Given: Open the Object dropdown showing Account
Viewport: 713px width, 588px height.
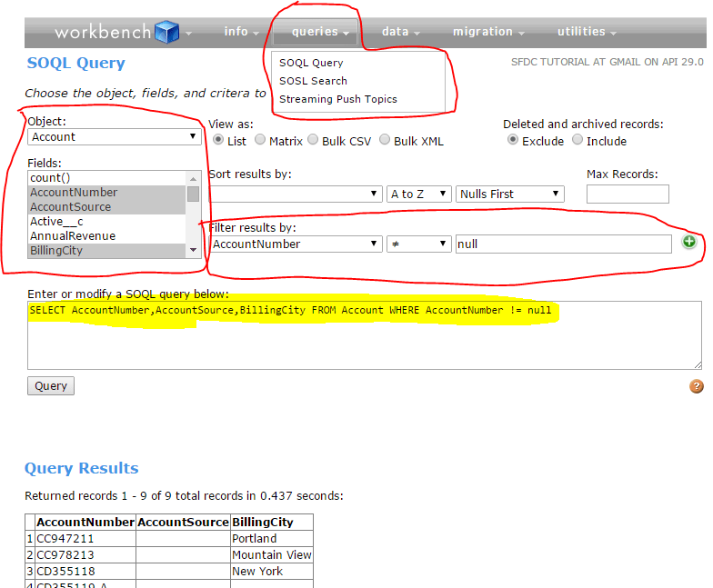Looking at the screenshot, I should coord(115,136).
